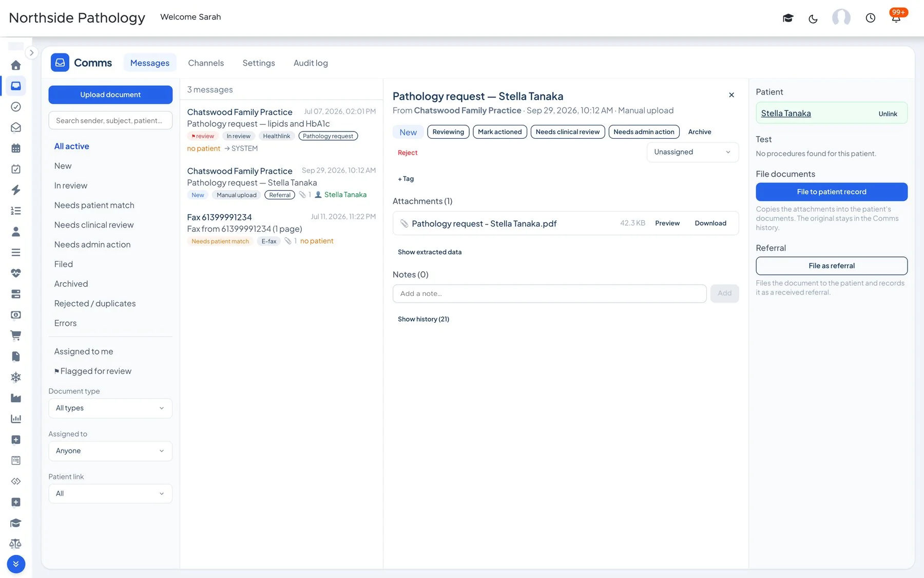Expand the sidebar with the chevron arrow
Viewport: 924px width, 578px height.
(x=31, y=52)
